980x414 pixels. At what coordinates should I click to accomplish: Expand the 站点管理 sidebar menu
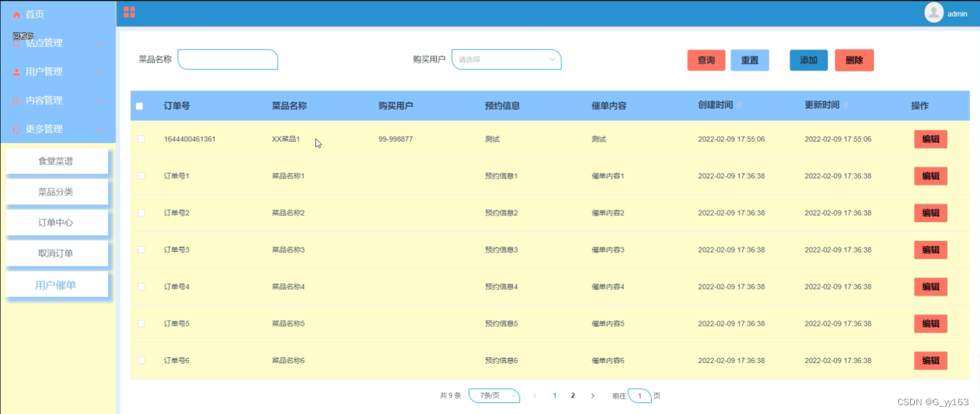click(x=58, y=43)
